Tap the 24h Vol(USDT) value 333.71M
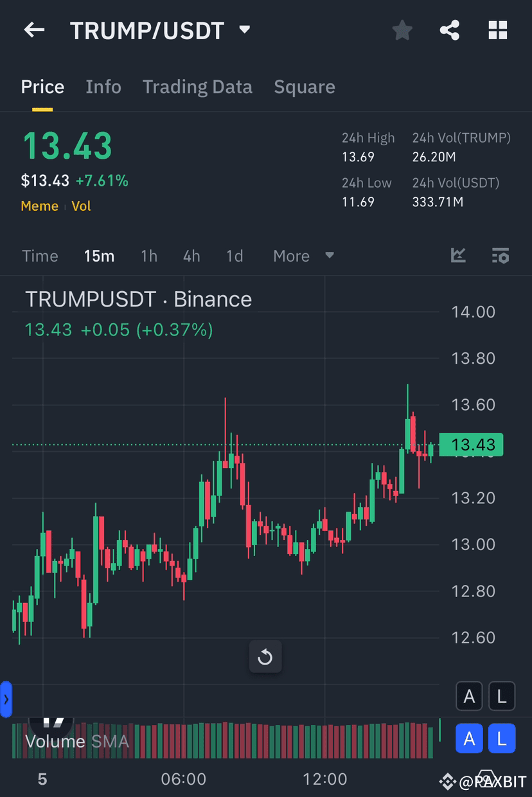Viewport: 532px width, 797px height. pyautogui.click(x=438, y=202)
